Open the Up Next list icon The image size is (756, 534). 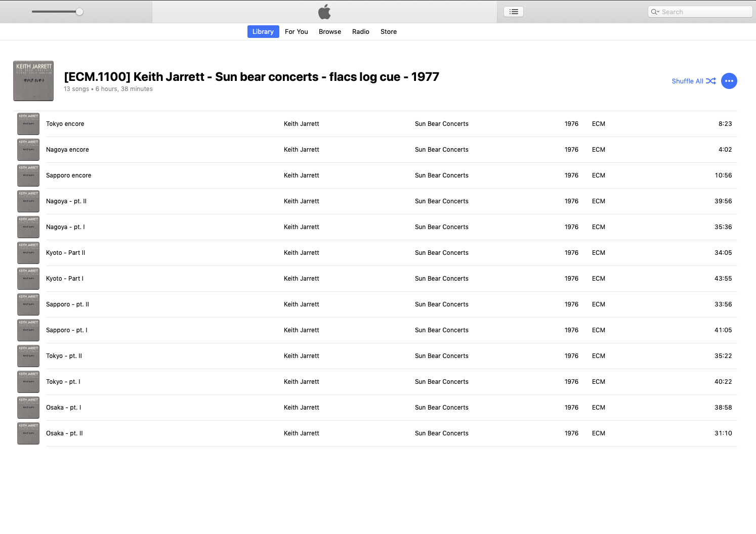click(x=514, y=12)
